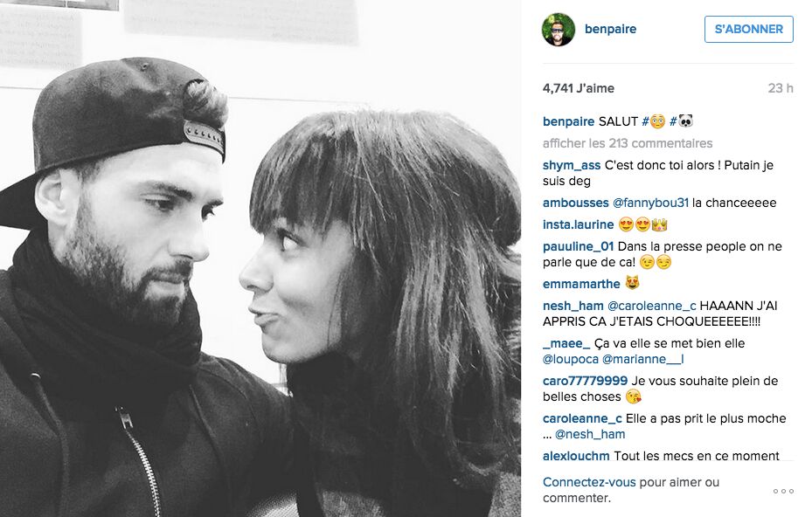The width and height of the screenshot is (812, 517).
Task: Open alexlouchm commenter profile
Action: (576, 456)
